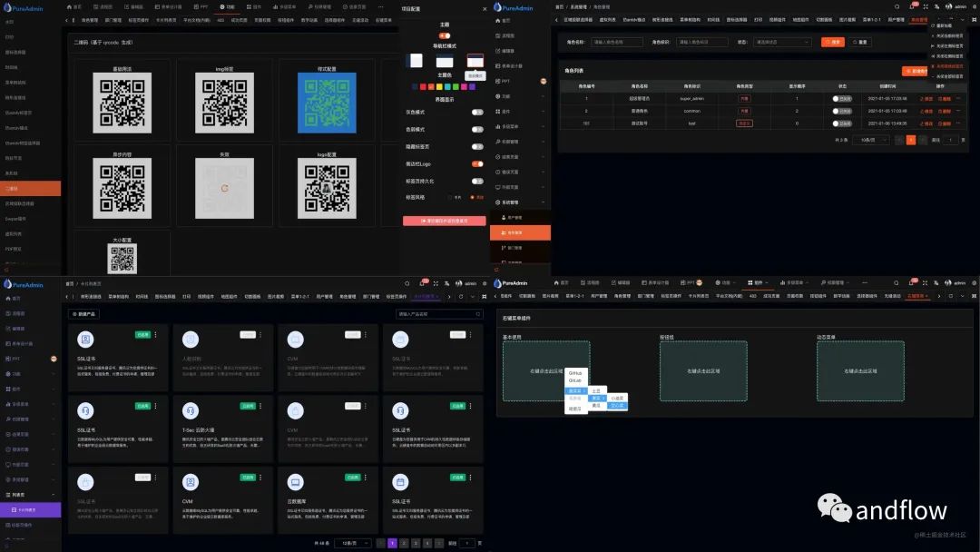The height and width of the screenshot is (552, 980).
Task: Toggle 标签页持久化 tab persistence switch
Action: [477, 182]
